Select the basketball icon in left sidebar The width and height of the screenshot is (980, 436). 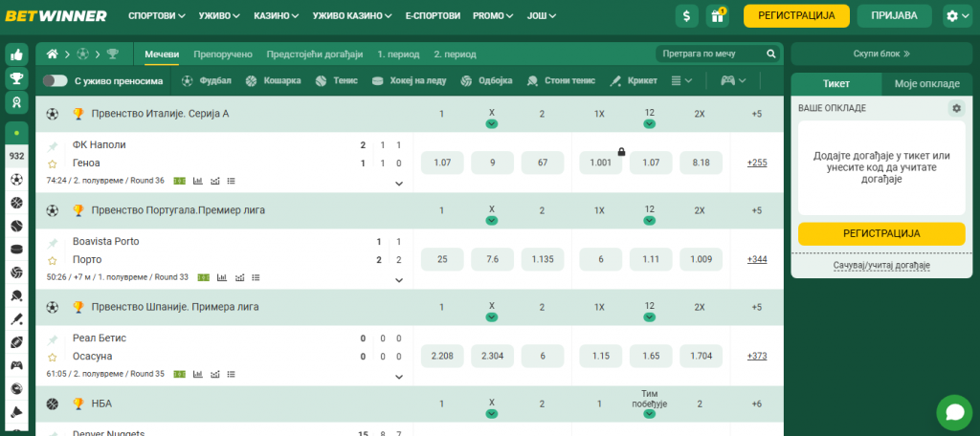point(16,203)
